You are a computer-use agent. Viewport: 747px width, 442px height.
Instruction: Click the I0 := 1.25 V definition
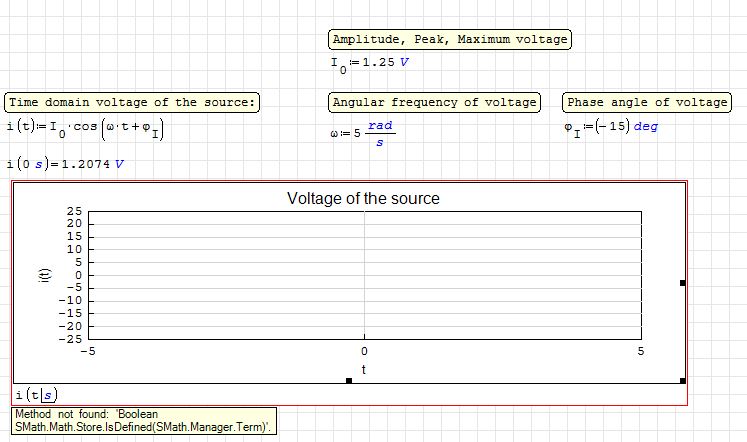370,62
